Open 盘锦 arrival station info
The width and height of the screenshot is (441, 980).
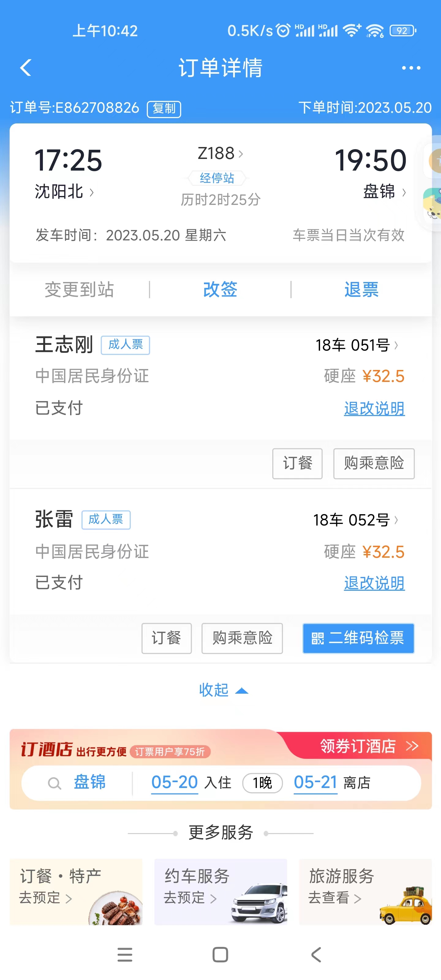384,192
